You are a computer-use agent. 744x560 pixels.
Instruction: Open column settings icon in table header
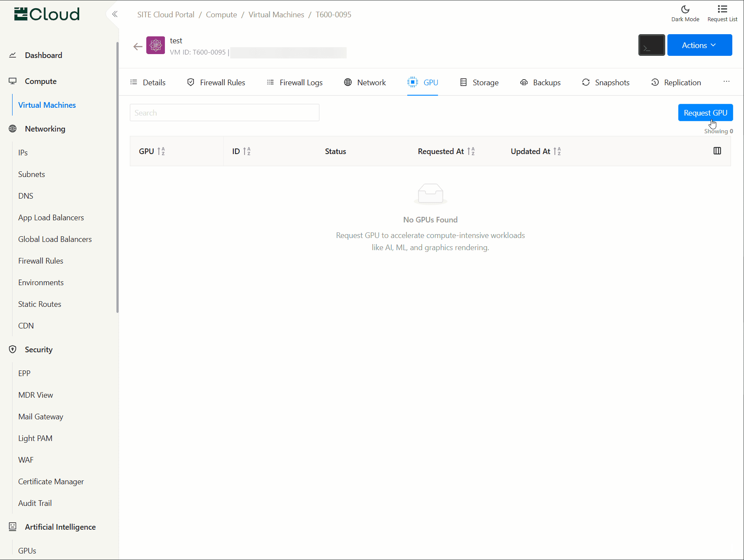click(717, 151)
